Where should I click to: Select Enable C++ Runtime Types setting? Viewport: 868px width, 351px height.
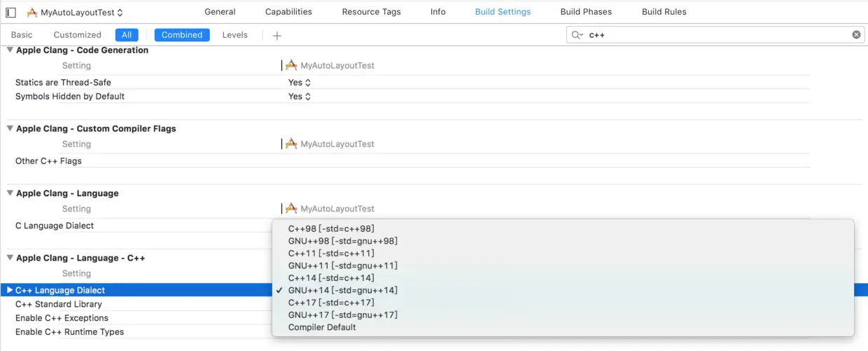pyautogui.click(x=69, y=332)
